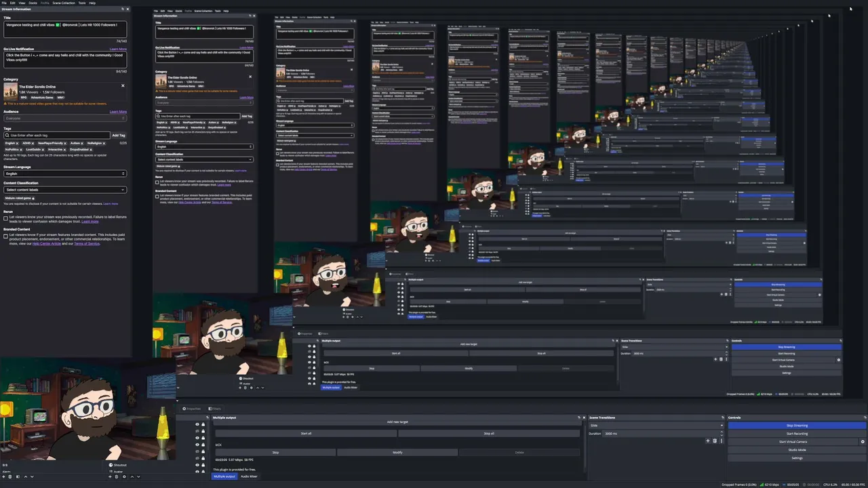
Task: Remove the DropsEnabled tag in main dock
Action: 91,150
